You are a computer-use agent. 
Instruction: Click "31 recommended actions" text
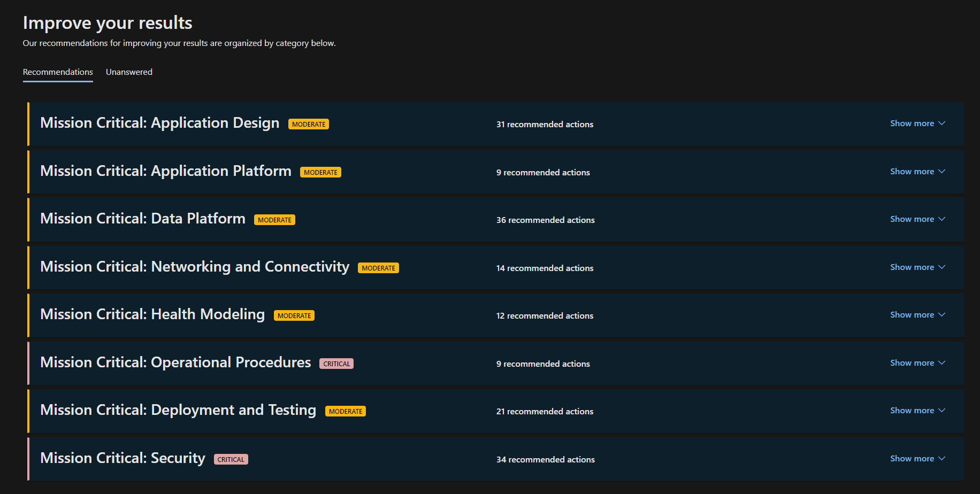click(x=545, y=124)
